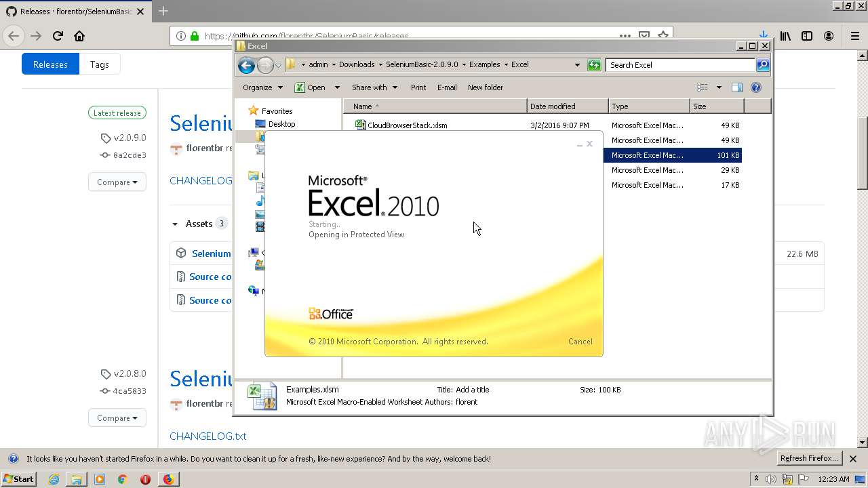
Task: Click the Explorer search magnifier icon
Action: click(x=763, y=65)
